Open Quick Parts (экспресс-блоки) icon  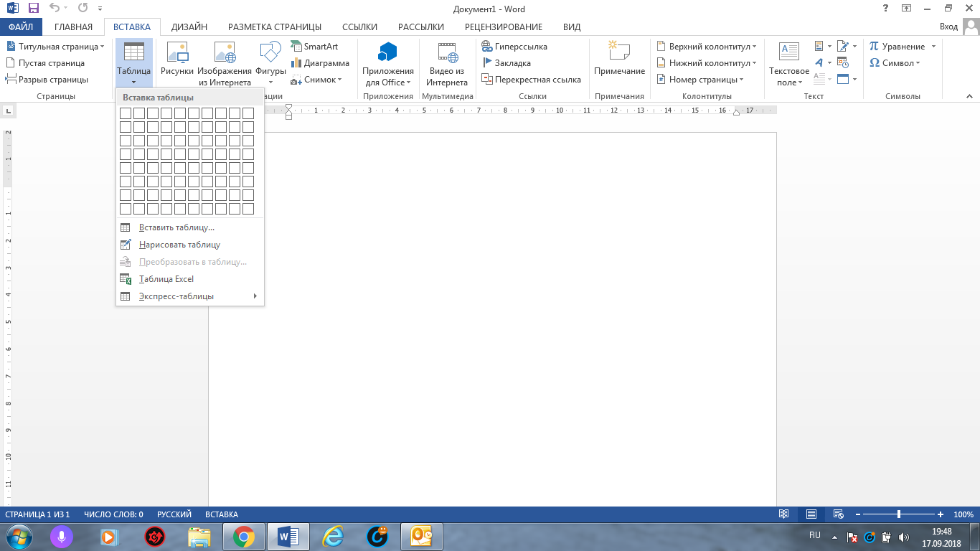[823, 46]
